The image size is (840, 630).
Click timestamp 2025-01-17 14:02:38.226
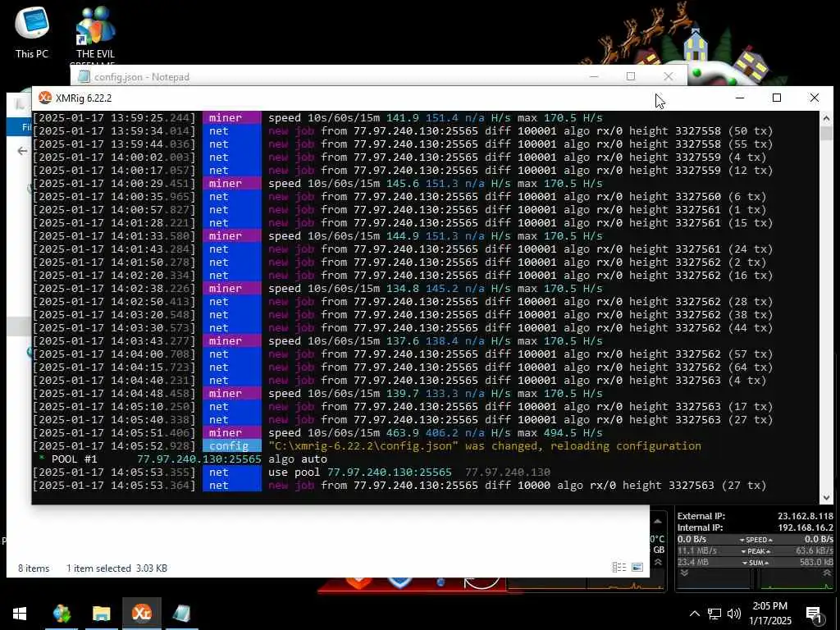114,288
